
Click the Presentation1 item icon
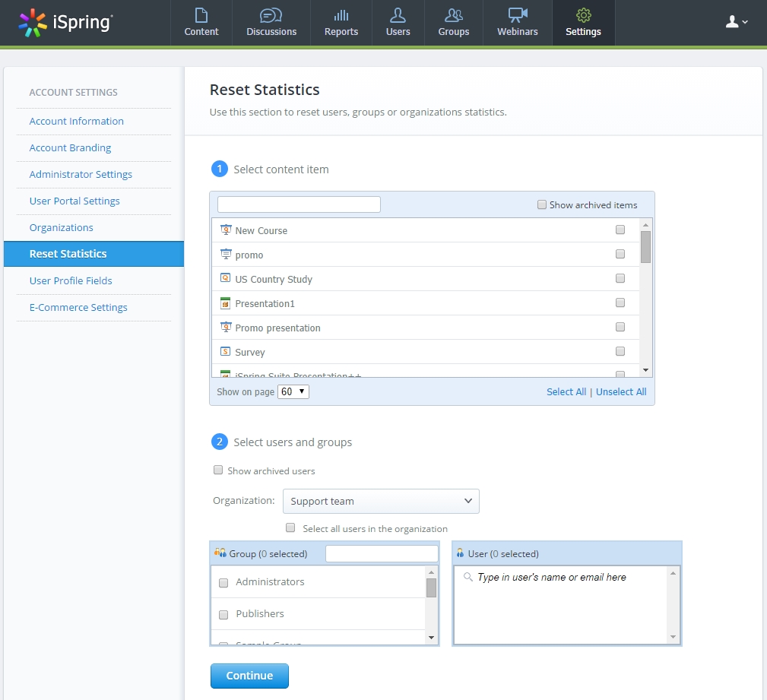(x=225, y=302)
